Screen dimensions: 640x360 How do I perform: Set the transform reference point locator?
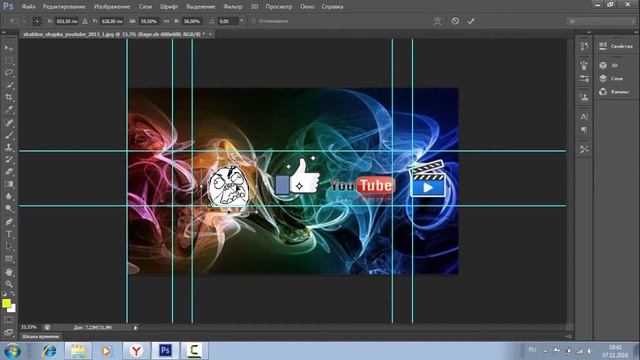click(37, 21)
